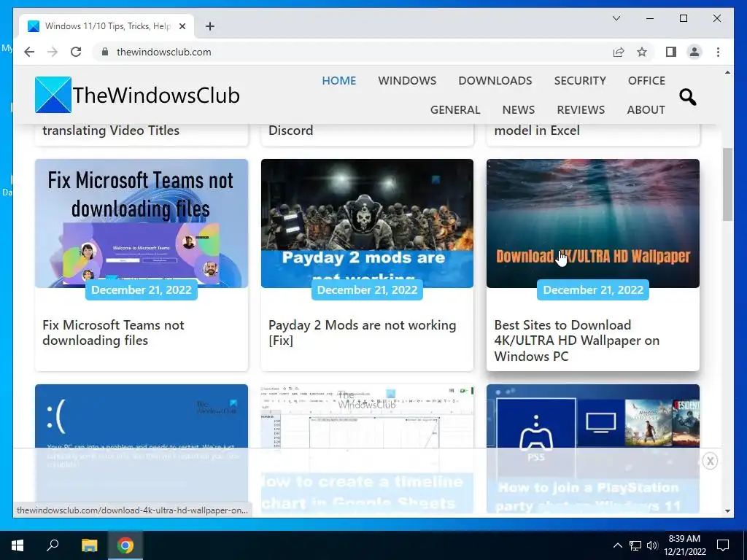This screenshot has width=747, height=560.
Task: Open the notification center icon
Action: click(x=723, y=545)
